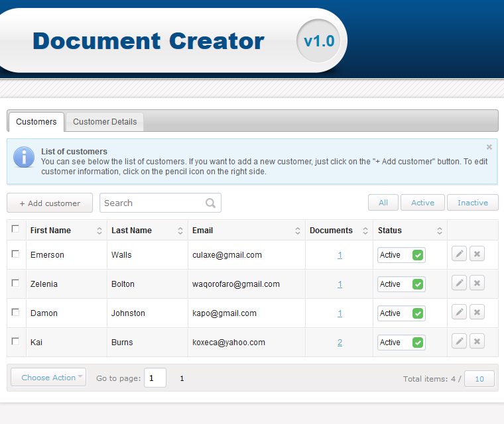
Task: Toggle Active status for Damon Johnston
Action: click(401, 313)
